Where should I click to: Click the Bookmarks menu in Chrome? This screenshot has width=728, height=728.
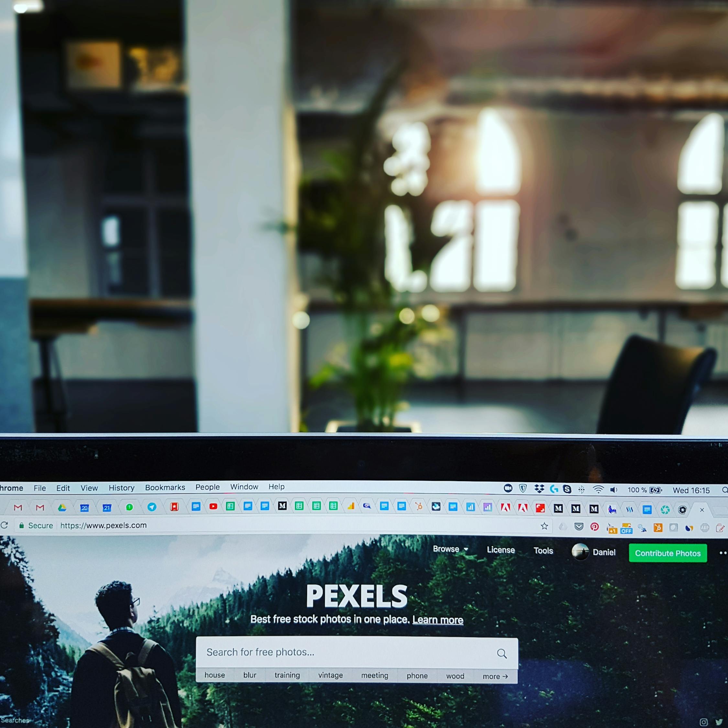(x=165, y=487)
